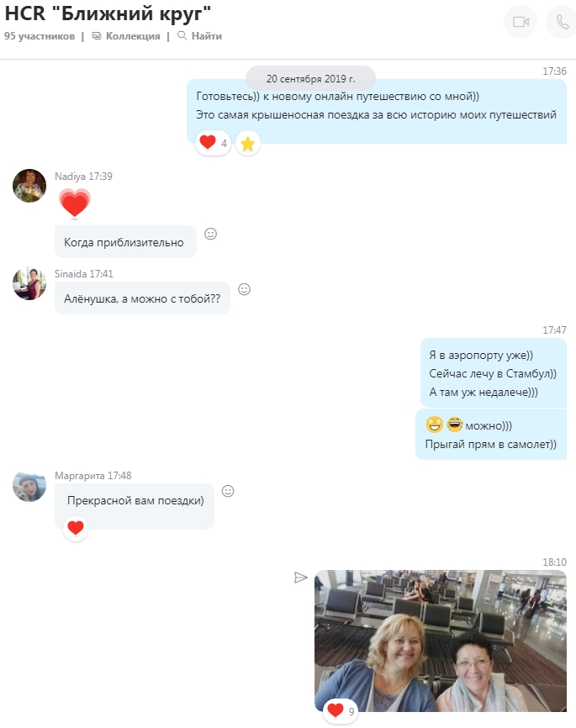Start a video call

click(x=521, y=22)
